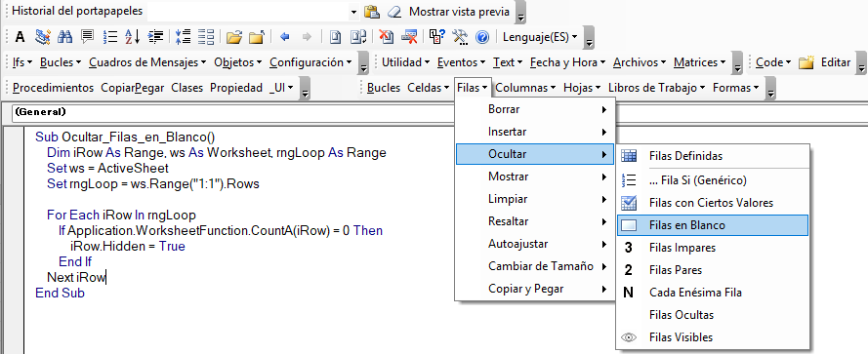Screen dimensions: 868x354
Task: Click the letter A font icon
Action: coord(20,37)
